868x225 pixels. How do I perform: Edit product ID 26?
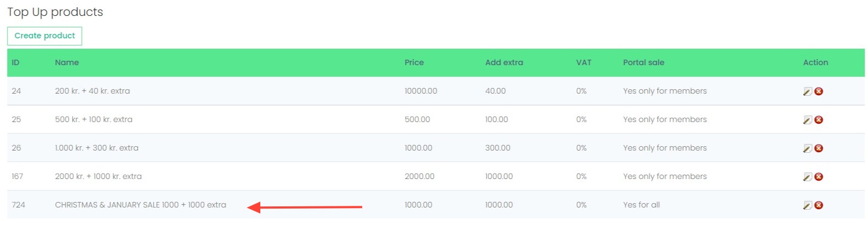click(807, 148)
